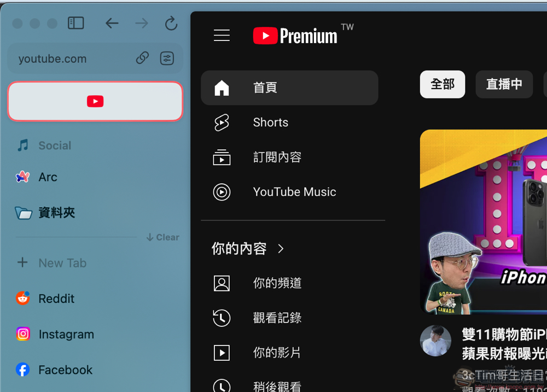Select the 直播中 filter chip
This screenshot has height=392, width=547.
[x=504, y=84]
